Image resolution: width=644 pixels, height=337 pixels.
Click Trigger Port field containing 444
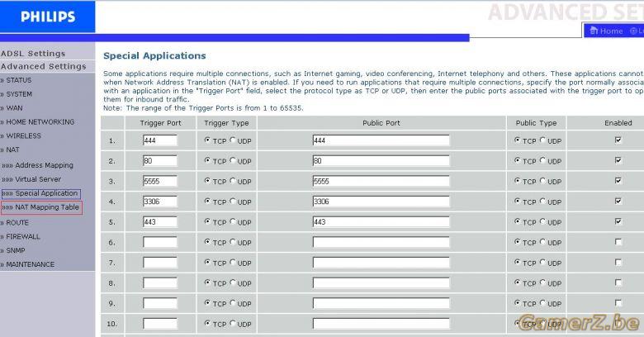point(160,140)
